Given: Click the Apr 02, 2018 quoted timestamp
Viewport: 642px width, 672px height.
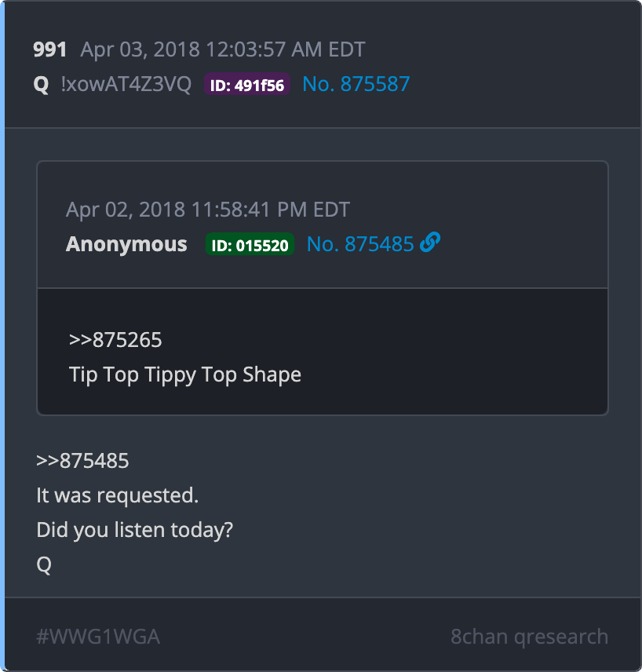Looking at the screenshot, I should (208, 210).
